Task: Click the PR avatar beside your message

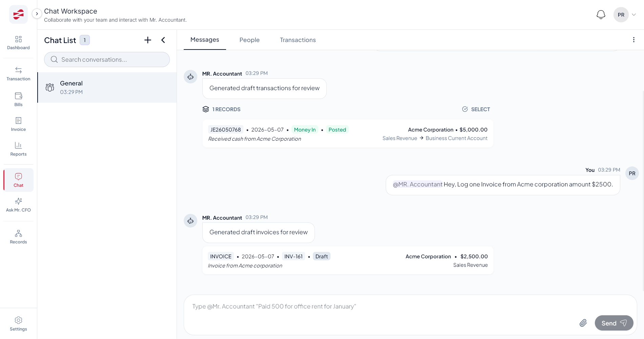Action: (x=632, y=173)
